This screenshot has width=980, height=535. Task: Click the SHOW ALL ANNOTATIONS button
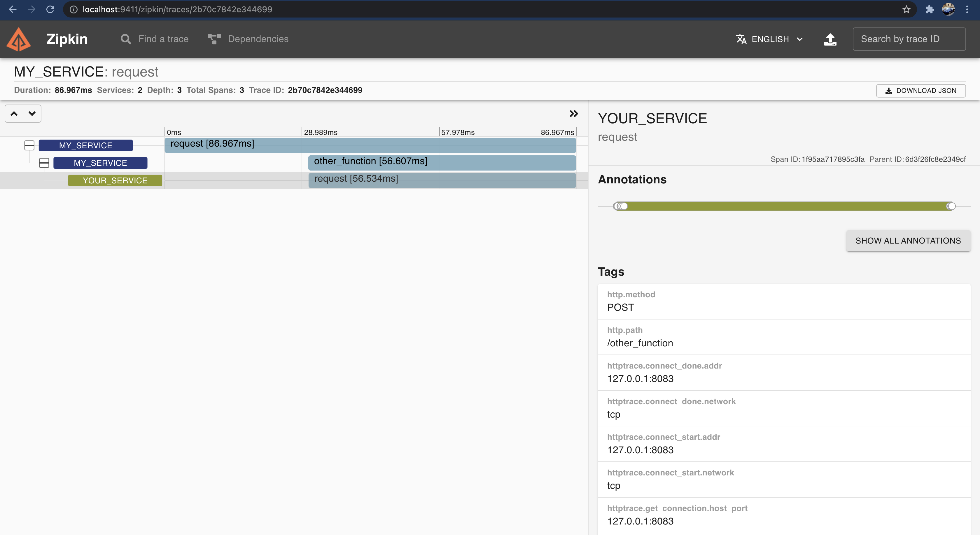pyautogui.click(x=908, y=241)
